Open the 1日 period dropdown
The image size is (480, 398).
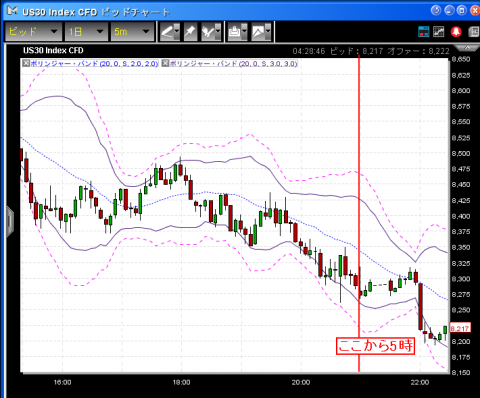pos(86,32)
